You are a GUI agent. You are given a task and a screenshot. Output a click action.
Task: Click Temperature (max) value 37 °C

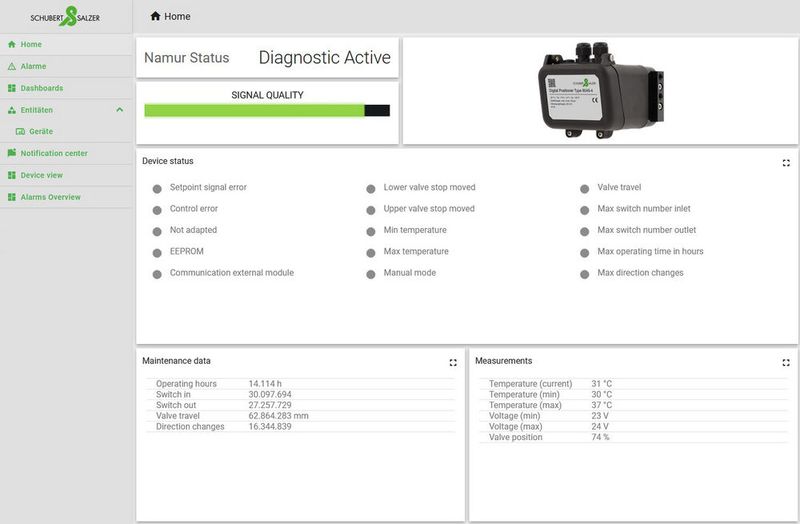(x=602, y=405)
